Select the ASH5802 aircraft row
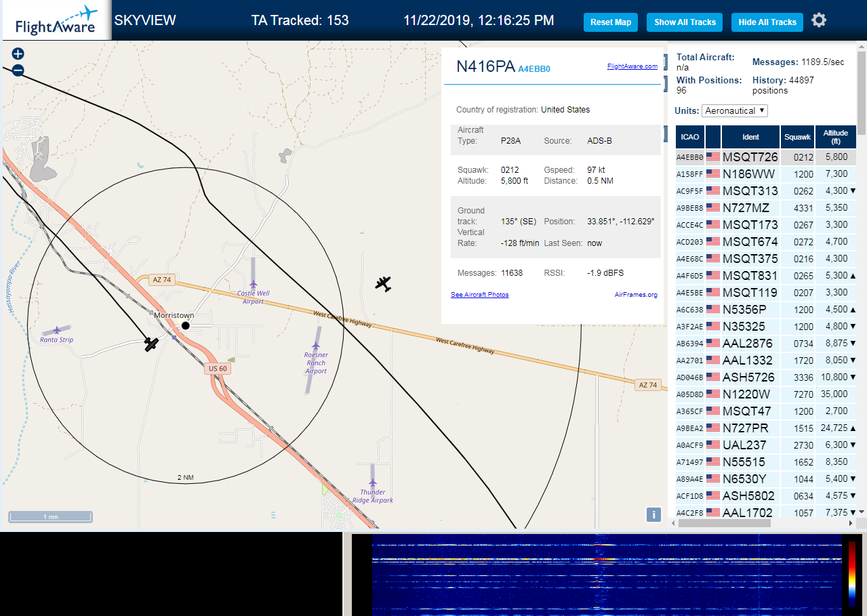 click(766, 495)
